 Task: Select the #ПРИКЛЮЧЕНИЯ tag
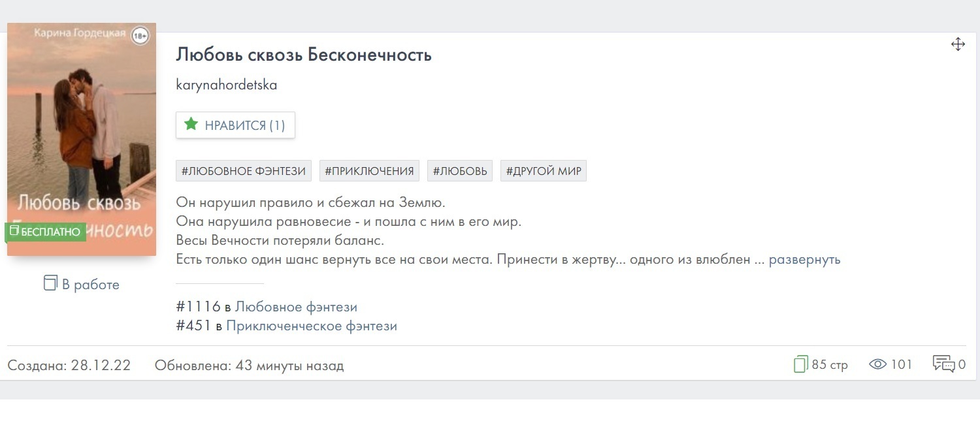[x=370, y=170]
